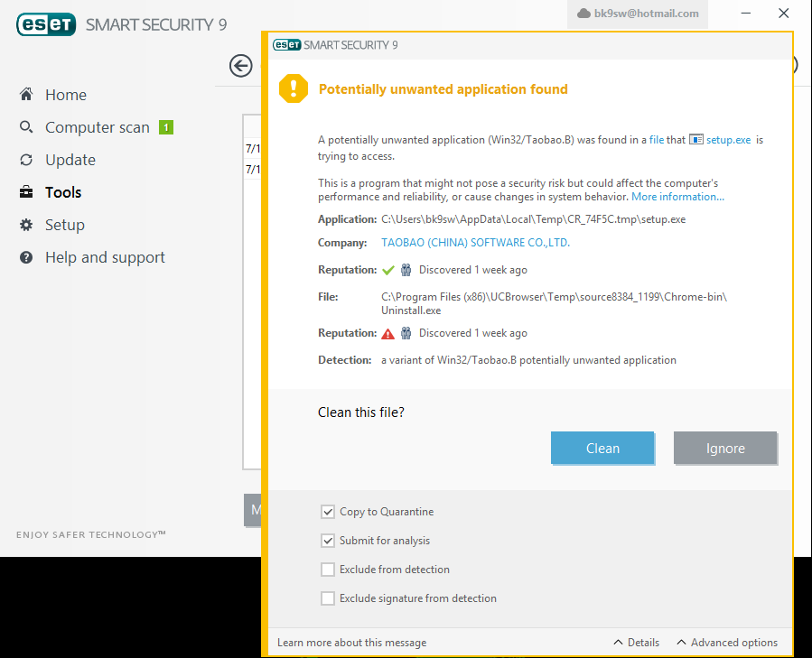Click the Computer scan magnifier icon
Image resolution: width=812 pixels, height=658 pixels.
(26, 127)
